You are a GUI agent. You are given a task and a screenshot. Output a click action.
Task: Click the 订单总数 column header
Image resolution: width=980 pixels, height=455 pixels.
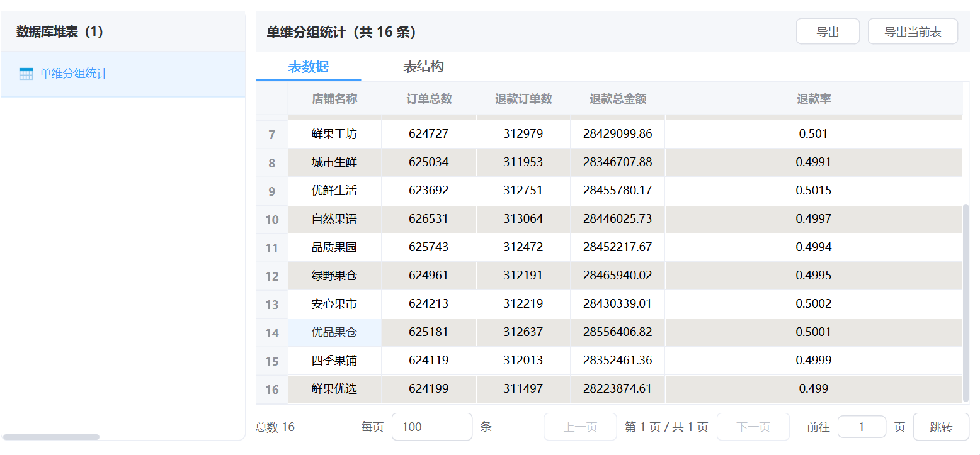(429, 99)
